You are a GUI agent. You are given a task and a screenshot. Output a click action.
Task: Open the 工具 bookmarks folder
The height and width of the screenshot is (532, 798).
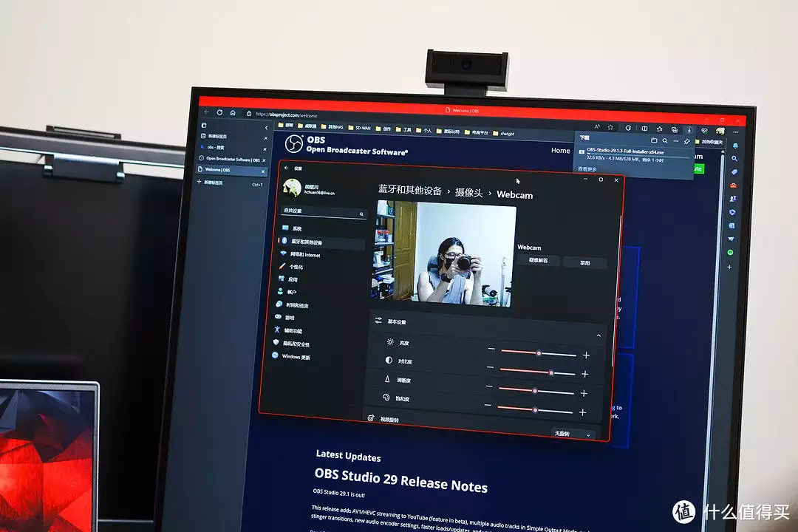pos(403,129)
